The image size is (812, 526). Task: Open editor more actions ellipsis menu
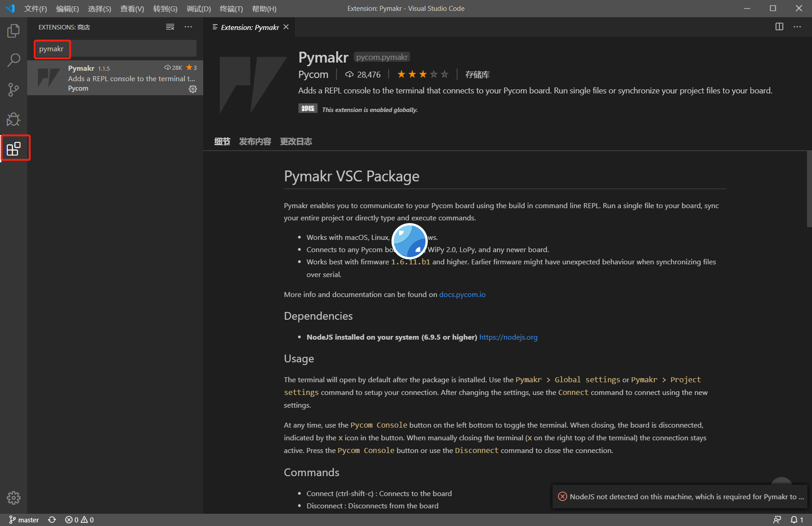coord(797,27)
